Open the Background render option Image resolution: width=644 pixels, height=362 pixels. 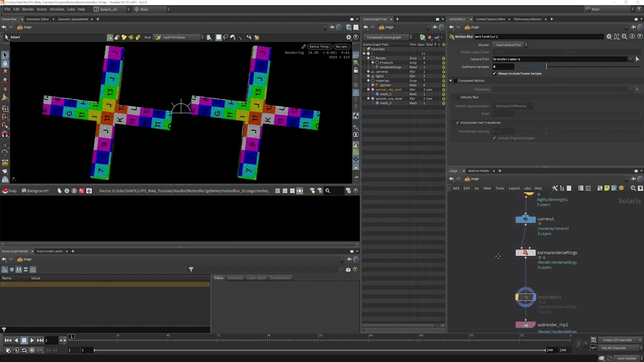pos(35,191)
